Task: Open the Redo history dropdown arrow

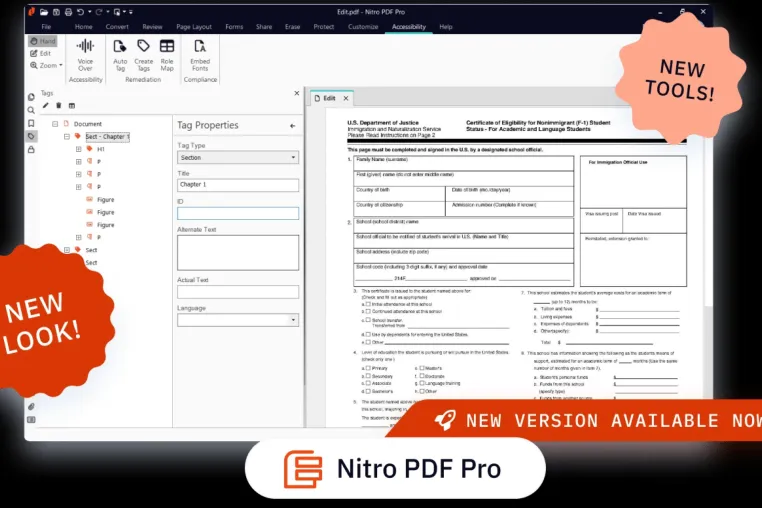Action: tap(108, 12)
